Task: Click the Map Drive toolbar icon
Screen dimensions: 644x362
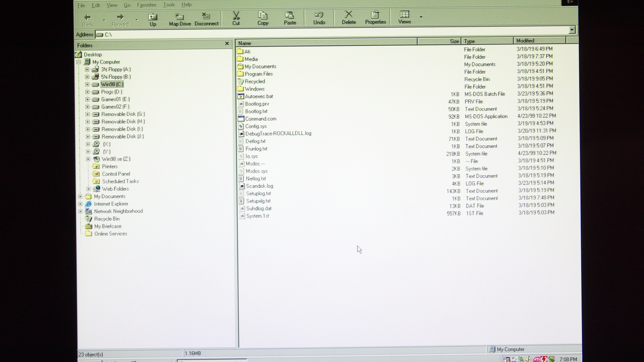Action: [x=180, y=16]
